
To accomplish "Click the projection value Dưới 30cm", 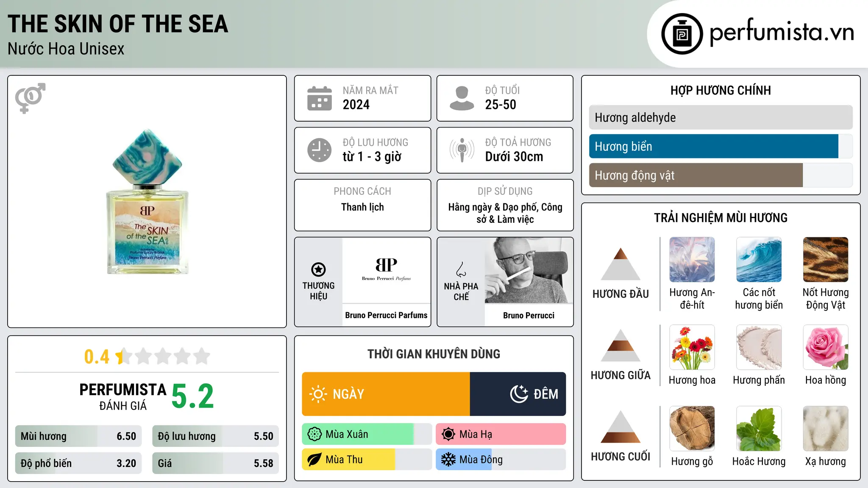I will (514, 157).
